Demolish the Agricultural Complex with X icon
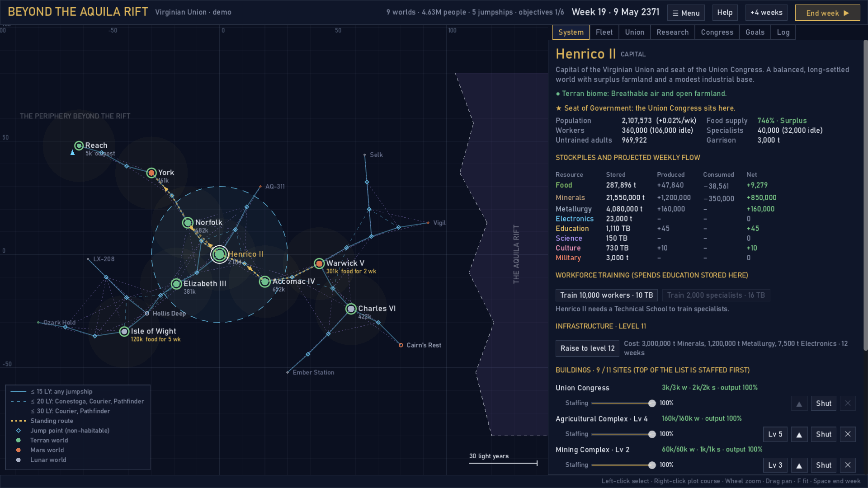 [848, 435]
